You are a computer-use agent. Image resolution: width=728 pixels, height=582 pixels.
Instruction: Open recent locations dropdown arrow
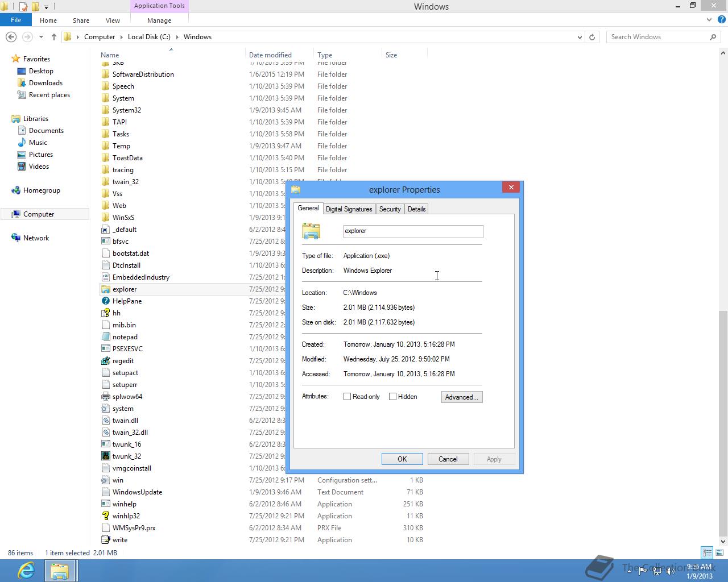41,37
